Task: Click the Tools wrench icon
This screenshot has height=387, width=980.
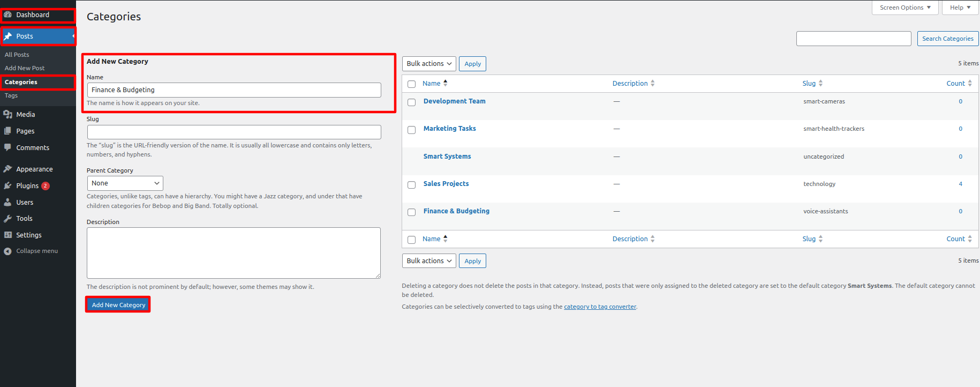Action: [7, 218]
